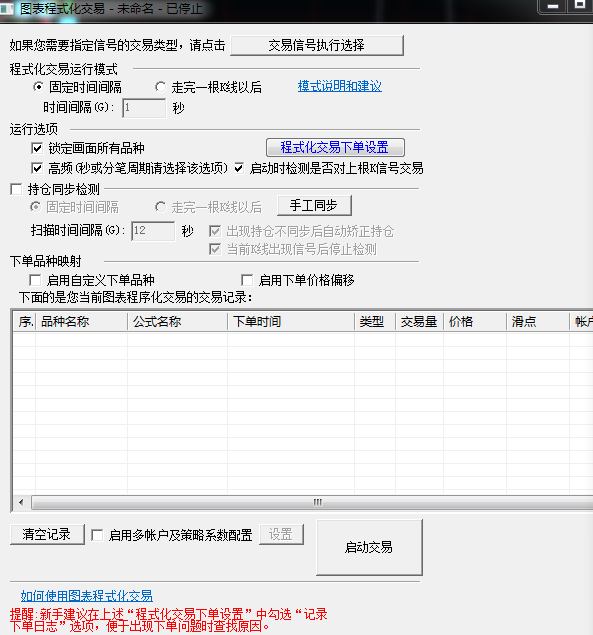This screenshot has height=635, width=593.
Task: Click the 手工同步 button
Action: (314, 205)
